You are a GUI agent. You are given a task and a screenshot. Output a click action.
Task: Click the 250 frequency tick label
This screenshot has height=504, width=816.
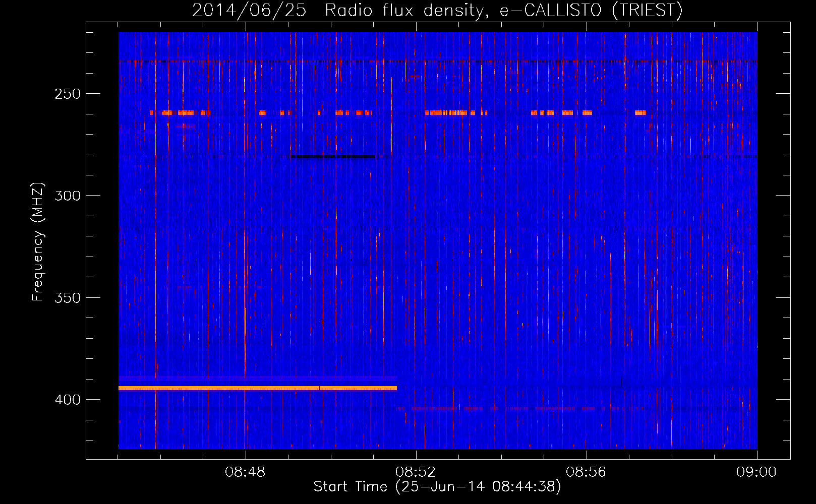(68, 94)
